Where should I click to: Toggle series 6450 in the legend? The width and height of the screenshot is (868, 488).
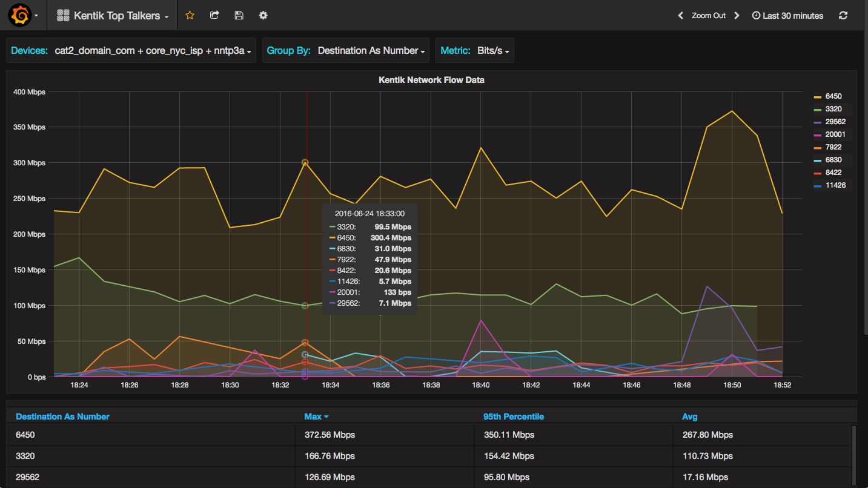(833, 96)
